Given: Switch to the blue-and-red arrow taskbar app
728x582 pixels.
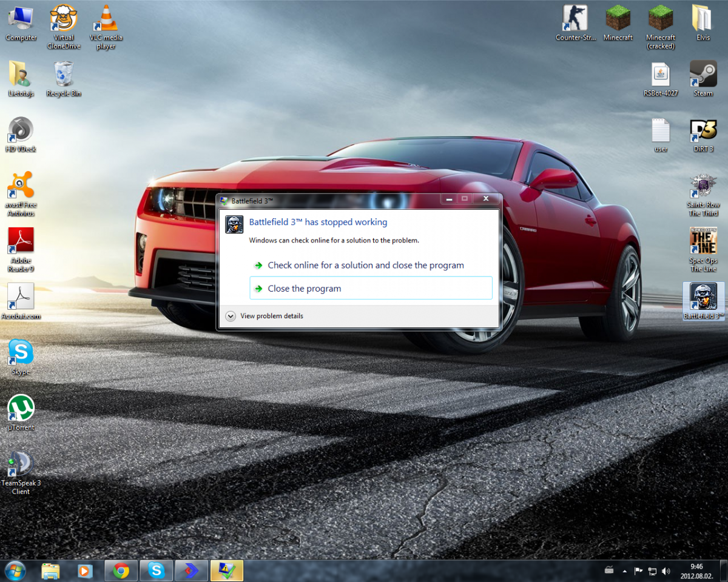Looking at the screenshot, I should pos(191,570).
